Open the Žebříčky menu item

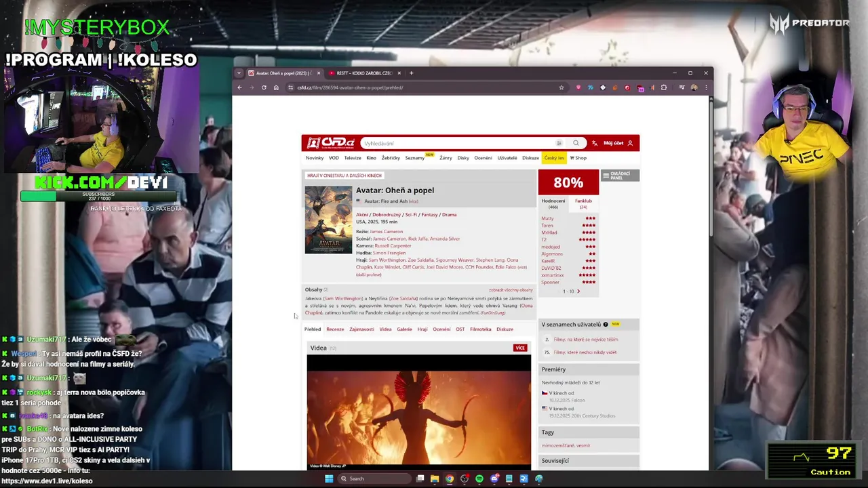[391, 158]
